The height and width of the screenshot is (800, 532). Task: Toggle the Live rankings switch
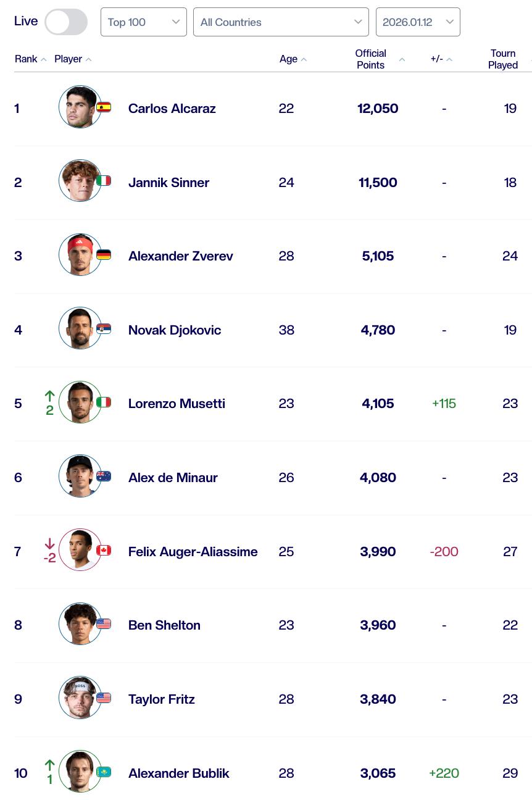(66, 22)
